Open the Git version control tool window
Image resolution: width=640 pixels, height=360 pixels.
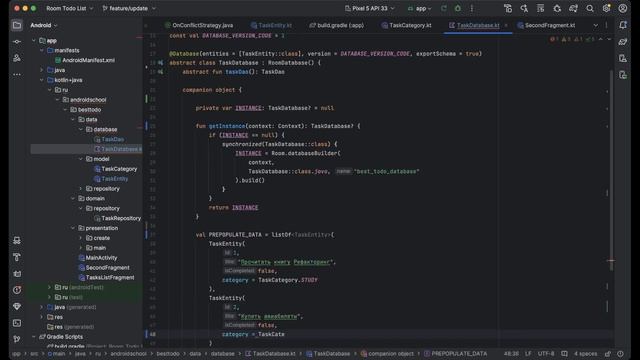click(17, 339)
